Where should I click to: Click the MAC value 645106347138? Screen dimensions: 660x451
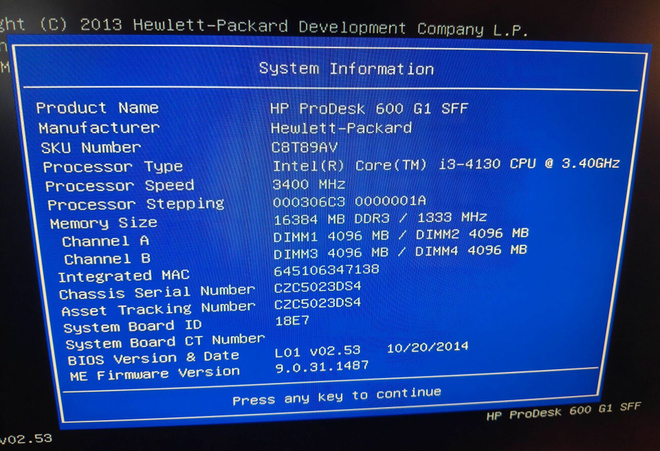tap(326, 270)
